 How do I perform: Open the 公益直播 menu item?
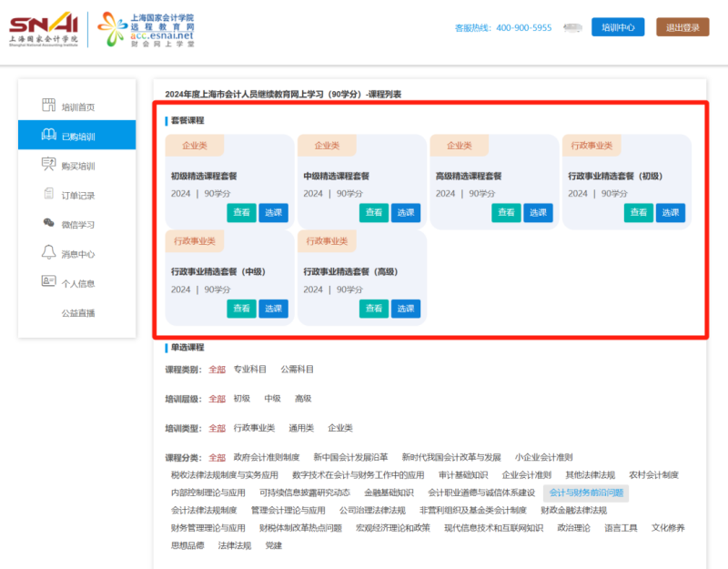[78, 313]
